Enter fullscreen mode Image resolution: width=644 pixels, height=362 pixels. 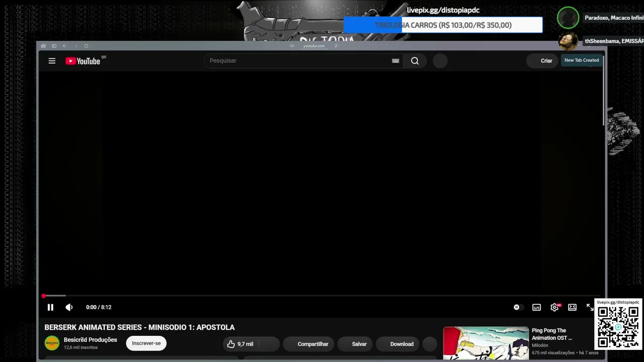point(590,307)
